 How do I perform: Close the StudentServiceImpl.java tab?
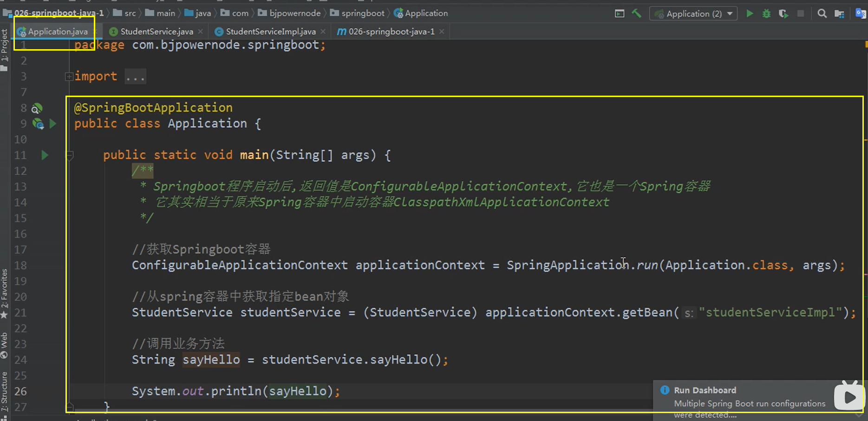(x=323, y=32)
